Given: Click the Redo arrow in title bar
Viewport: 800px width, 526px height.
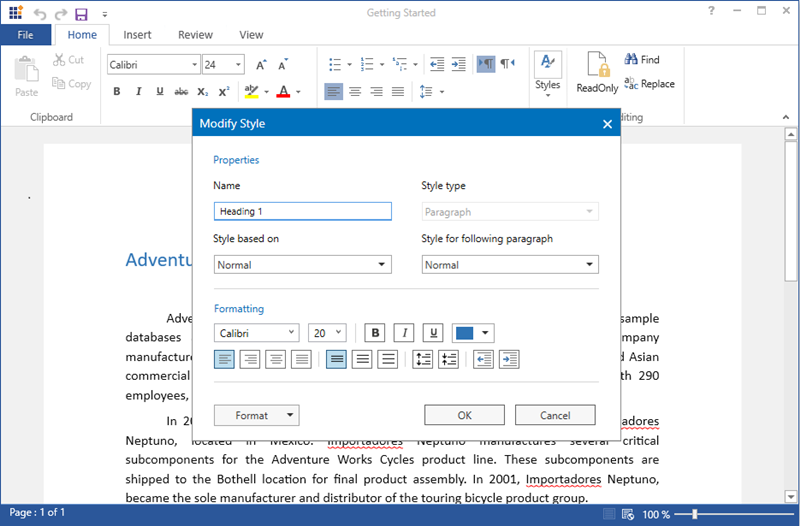Looking at the screenshot, I should (x=61, y=14).
